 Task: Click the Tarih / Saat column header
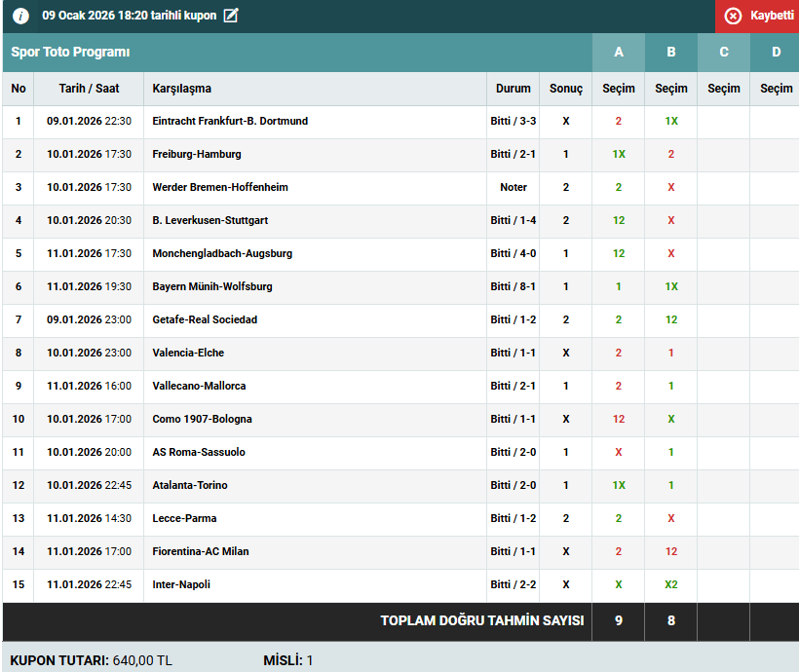click(x=89, y=89)
